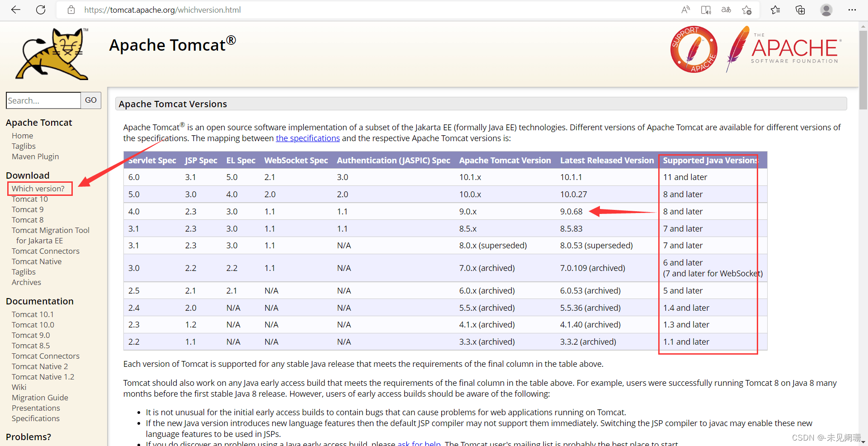Open Tomcat 9.0 documentation link
This screenshot has height=446, width=868.
31,335
